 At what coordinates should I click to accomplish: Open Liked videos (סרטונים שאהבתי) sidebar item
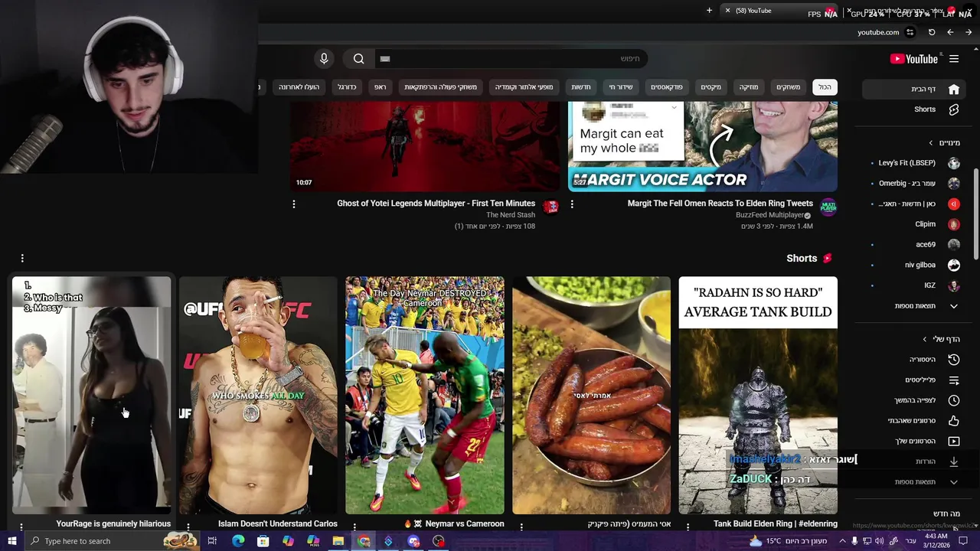click(914, 420)
